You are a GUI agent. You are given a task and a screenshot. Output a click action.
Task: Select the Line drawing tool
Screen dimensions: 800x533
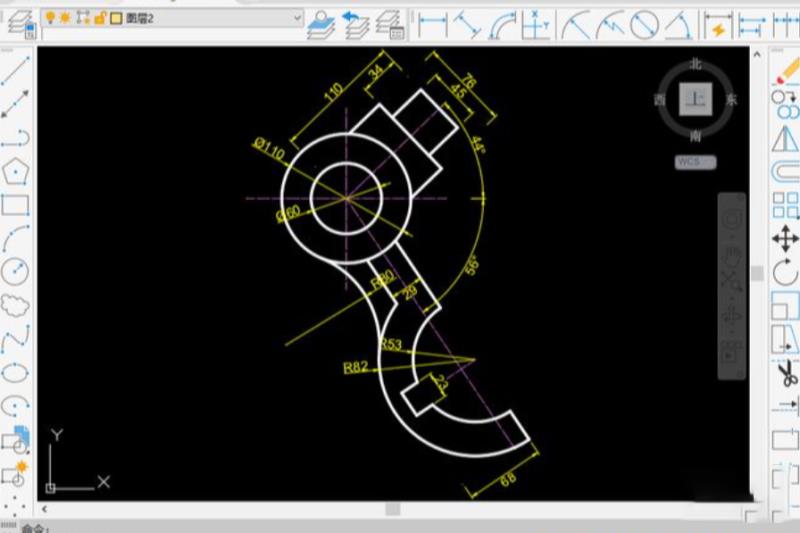[15, 70]
